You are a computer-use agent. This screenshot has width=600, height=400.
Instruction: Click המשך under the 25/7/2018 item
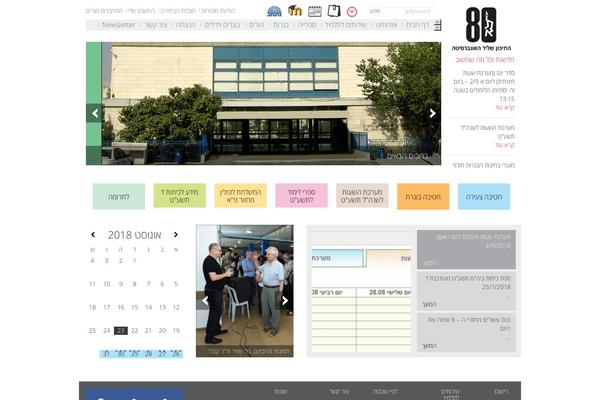coord(429,304)
